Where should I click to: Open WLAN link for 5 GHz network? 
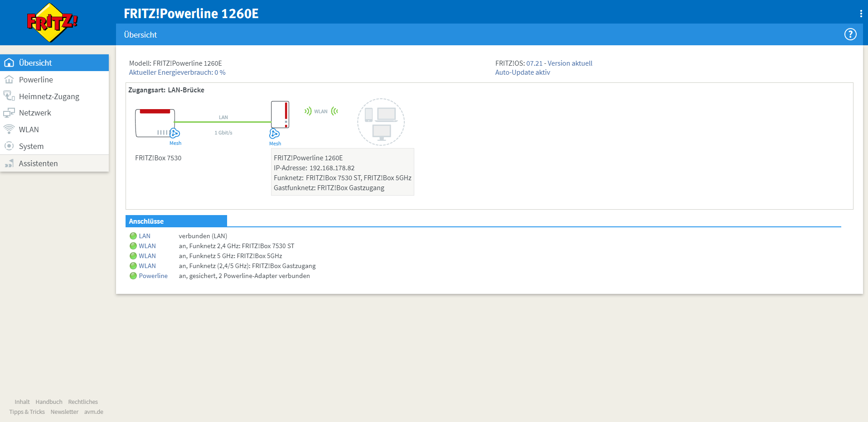147,256
